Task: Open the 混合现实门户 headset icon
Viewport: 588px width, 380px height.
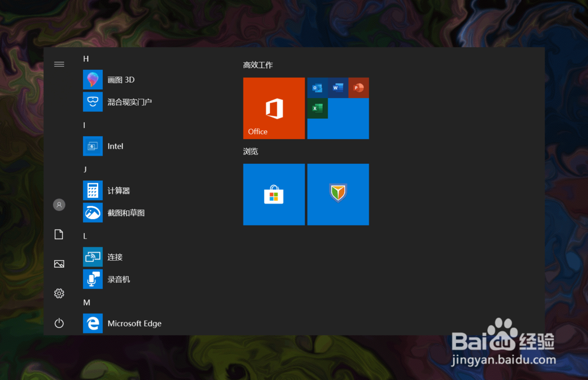Action: point(93,102)
